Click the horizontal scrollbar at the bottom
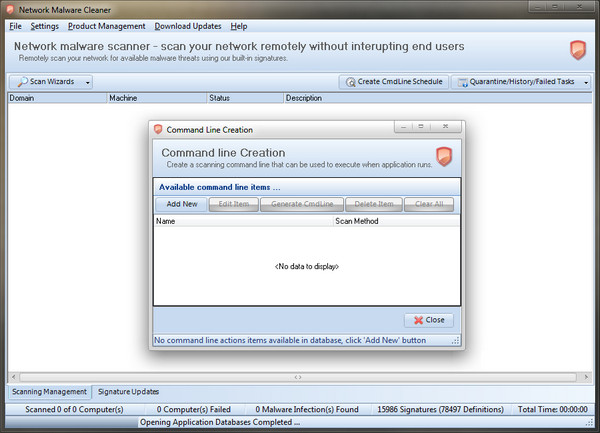This screenshot has width=600, height=433. (x=298, y=377)
